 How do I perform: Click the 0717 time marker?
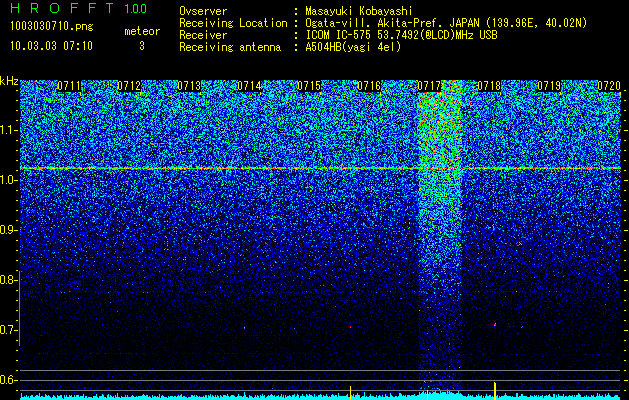tap(429, 86)
